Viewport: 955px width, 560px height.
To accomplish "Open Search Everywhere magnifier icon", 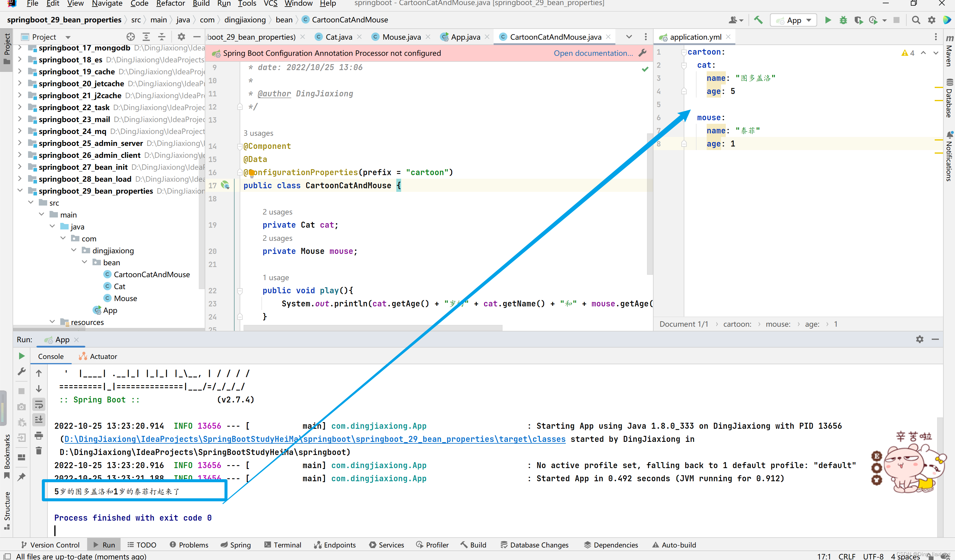I will (916, 20).
